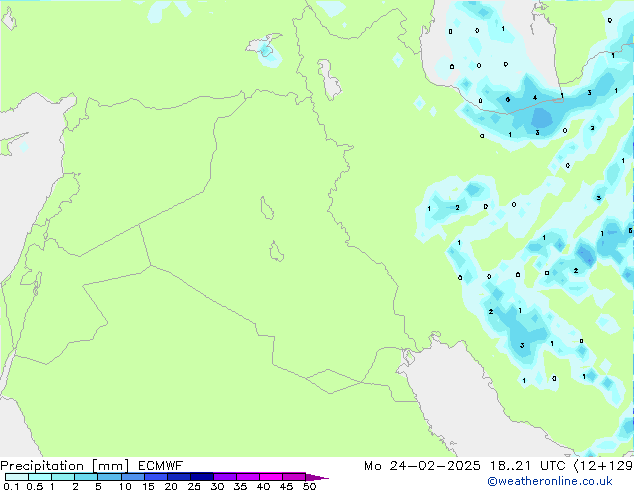Click the 'Mo 24-02-2025' date text
Screen dimensions: 634x490
(x=423, y=466)
